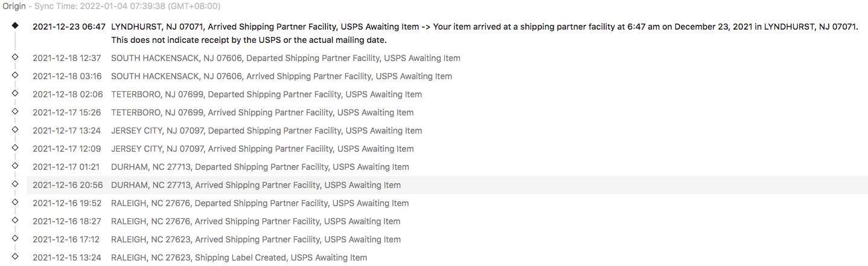Click the filled diamond marker for 2021-12-23 06:47
Image resolution: width=868 pixels, height=266 pixels.
15,26
